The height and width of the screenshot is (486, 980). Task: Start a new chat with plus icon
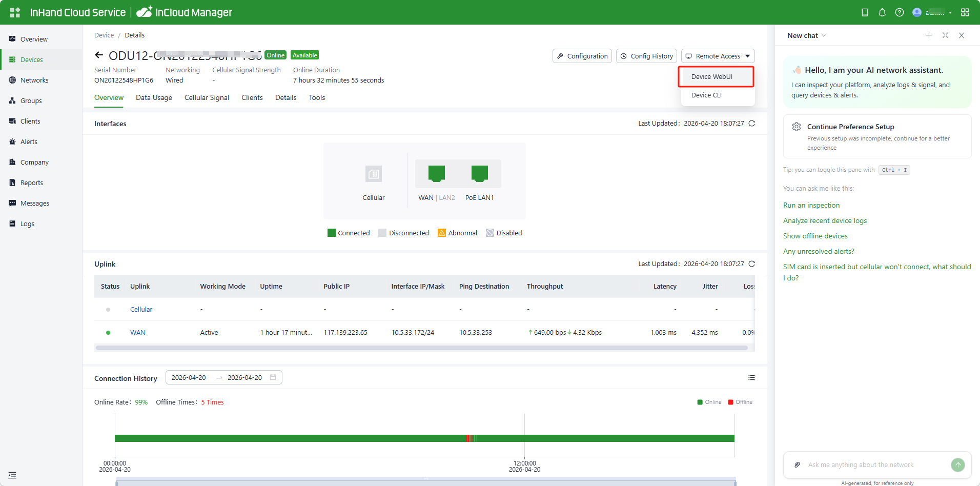coord(929,35)
